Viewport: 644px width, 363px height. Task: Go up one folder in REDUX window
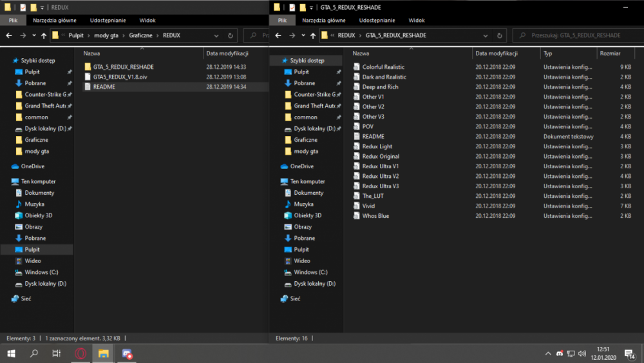coord(44,35)
